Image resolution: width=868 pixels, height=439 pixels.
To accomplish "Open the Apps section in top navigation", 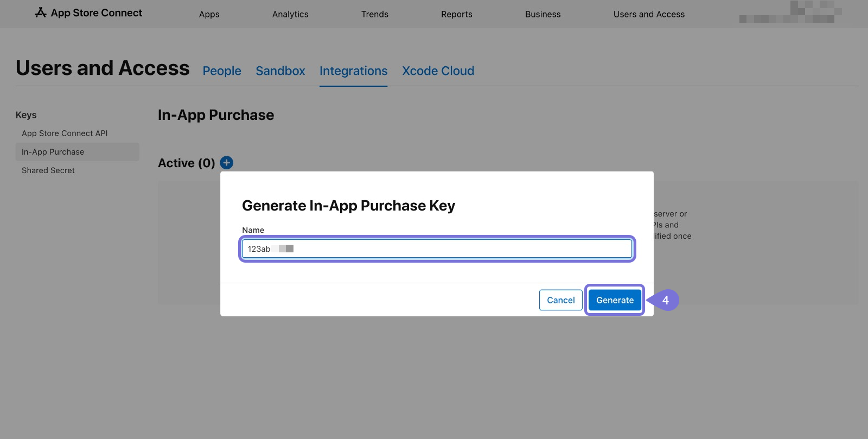I will tap(209, 14).
